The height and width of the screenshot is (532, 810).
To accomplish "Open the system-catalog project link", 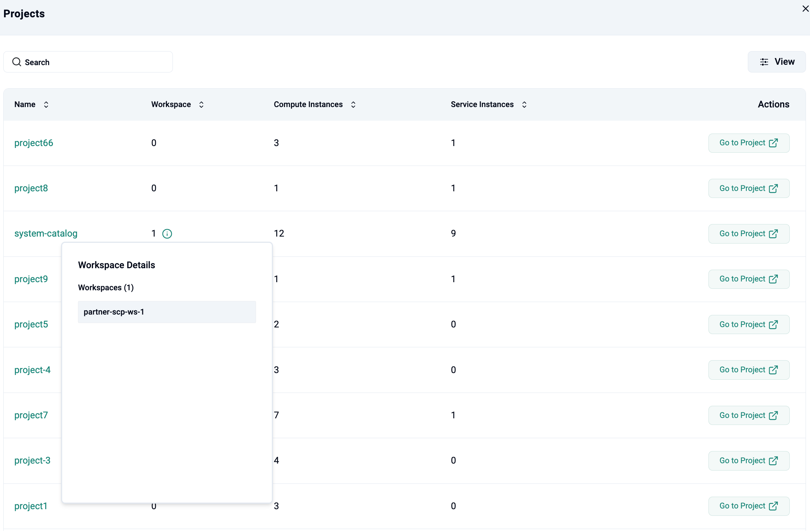I will 46,233.
